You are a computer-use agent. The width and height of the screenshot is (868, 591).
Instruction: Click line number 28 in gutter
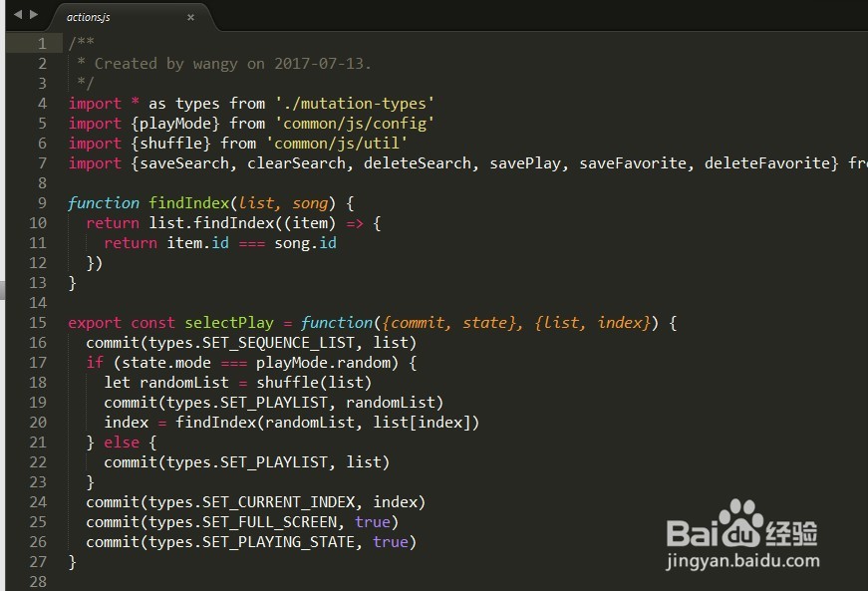[38, 582]
